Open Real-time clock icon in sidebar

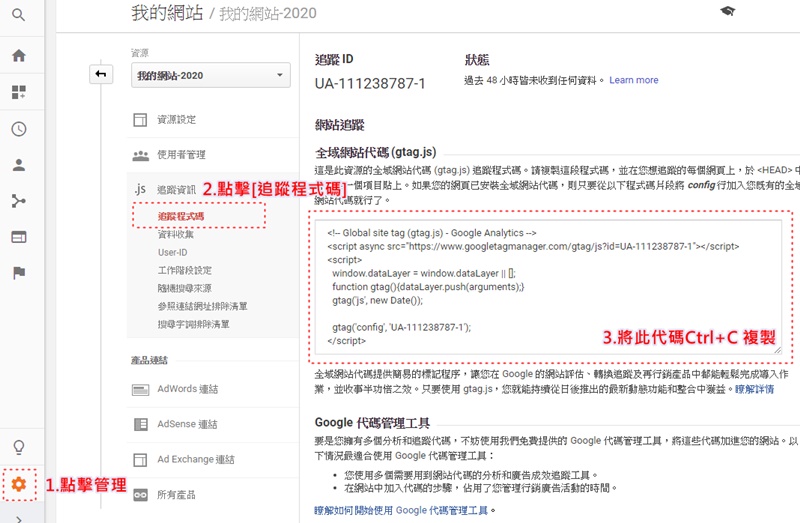pos(19,129)
